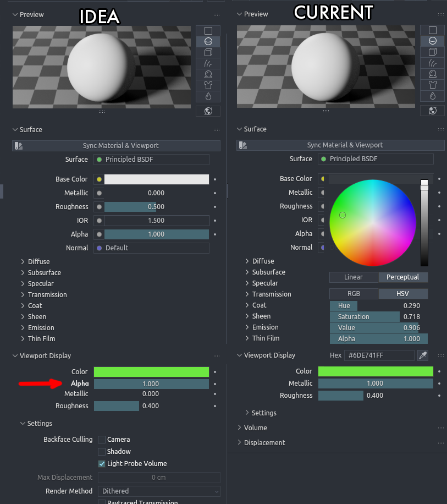
Task: Select Flat preview type in CURRENT panel
Action: point(433,30)
